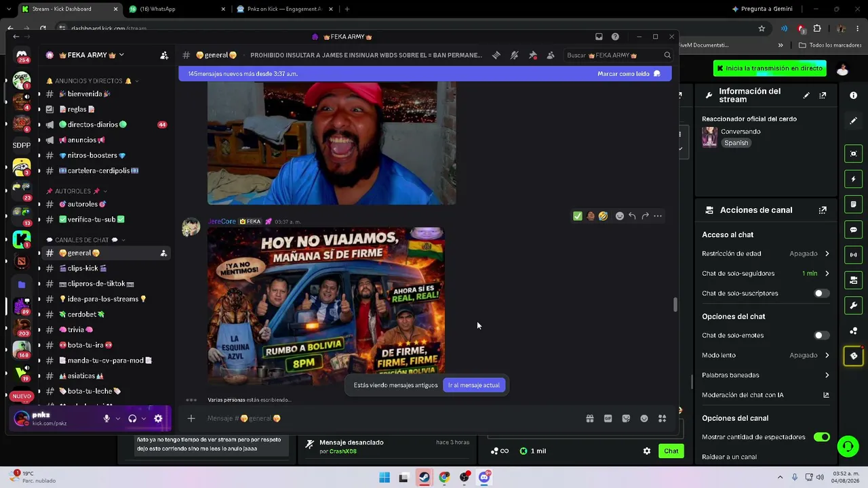
Task: Open microphone device options arrow
Action: click(x=117, y=419)
